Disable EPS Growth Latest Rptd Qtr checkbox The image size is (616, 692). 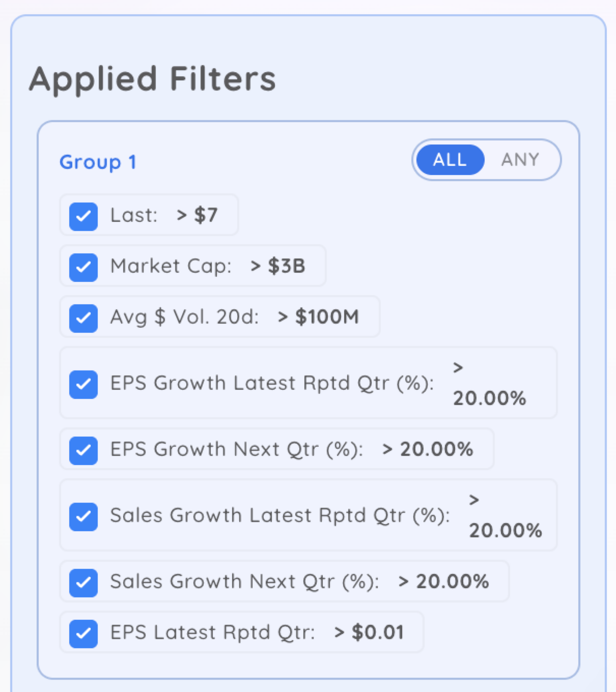tap(83, 384)
